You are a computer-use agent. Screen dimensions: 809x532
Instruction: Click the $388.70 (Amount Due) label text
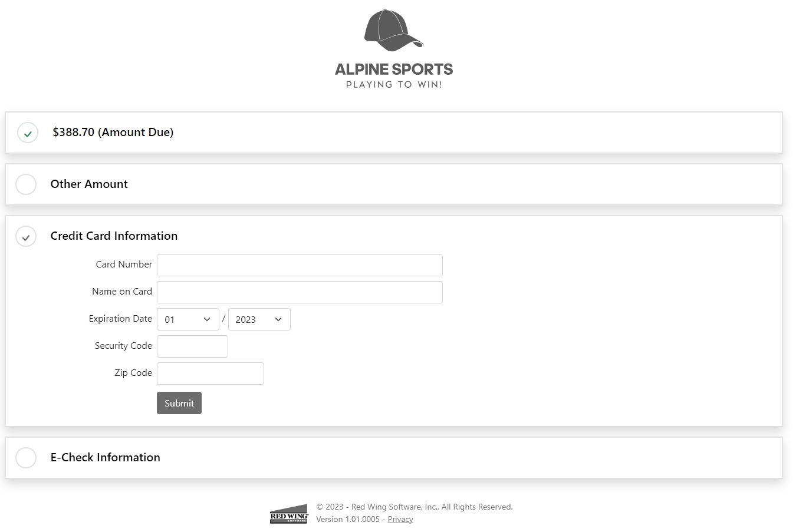113,133
